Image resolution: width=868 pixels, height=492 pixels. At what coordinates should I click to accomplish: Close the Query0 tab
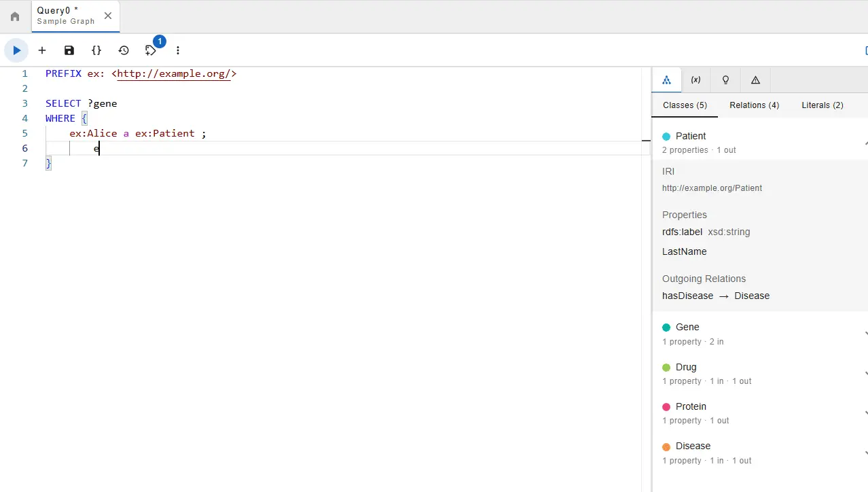point(108,16)
